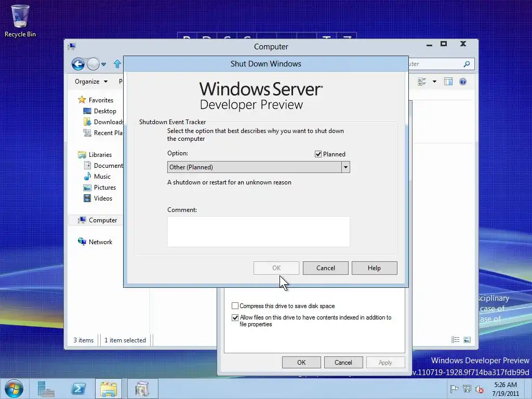Click Cancel in Shut Down Windows dialog
The image size is (532, 399).
coord(326,268)
